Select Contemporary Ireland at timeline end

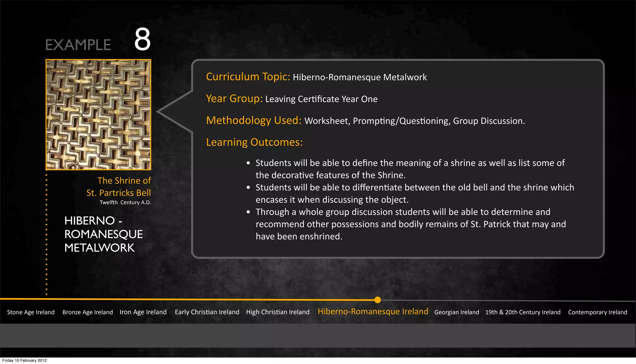tap(597, 312)
